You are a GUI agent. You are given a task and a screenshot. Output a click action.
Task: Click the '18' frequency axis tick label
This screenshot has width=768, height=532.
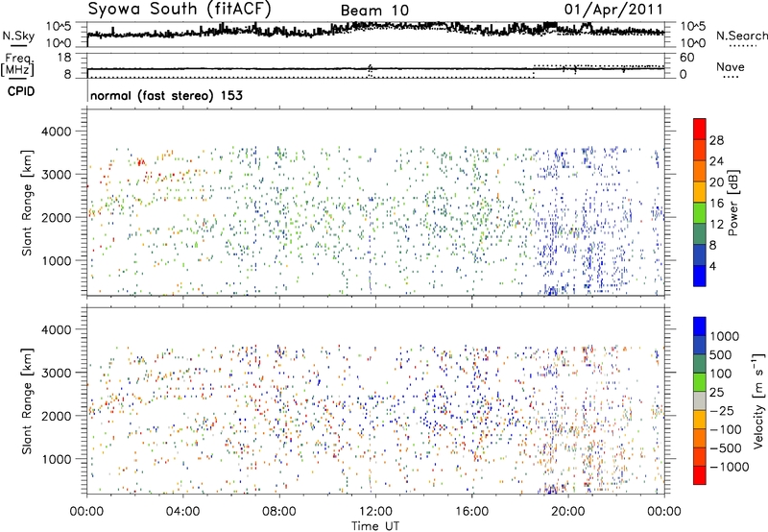[x=64, y=58]
